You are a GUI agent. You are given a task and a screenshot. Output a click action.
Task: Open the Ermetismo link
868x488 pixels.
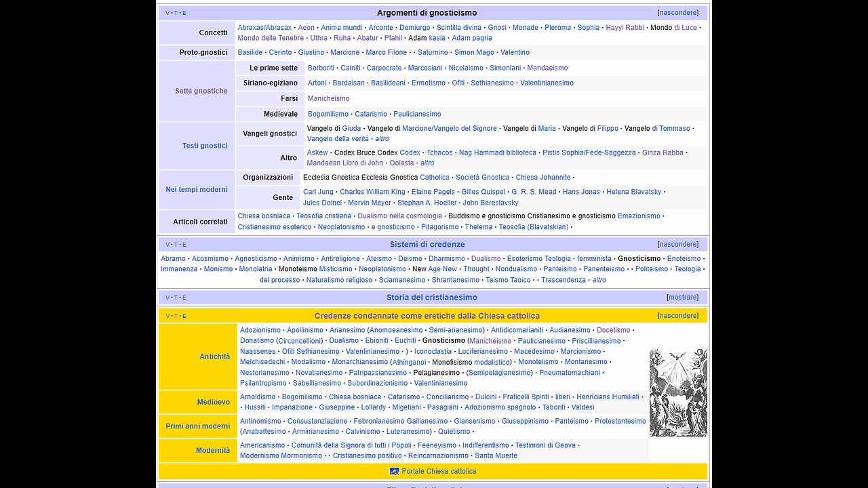pyautogui.click(x=428, y=83)
